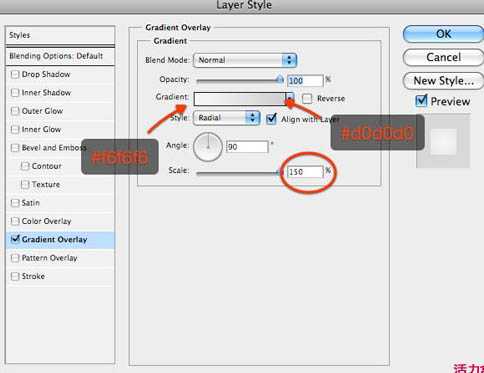Open the Blend Mode dropdown

coord(245,60)
